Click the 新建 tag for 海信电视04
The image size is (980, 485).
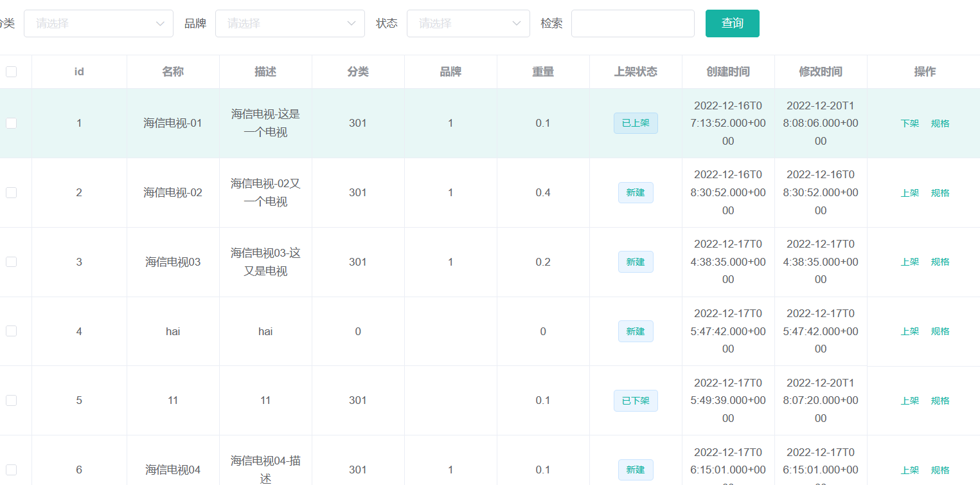636,470
